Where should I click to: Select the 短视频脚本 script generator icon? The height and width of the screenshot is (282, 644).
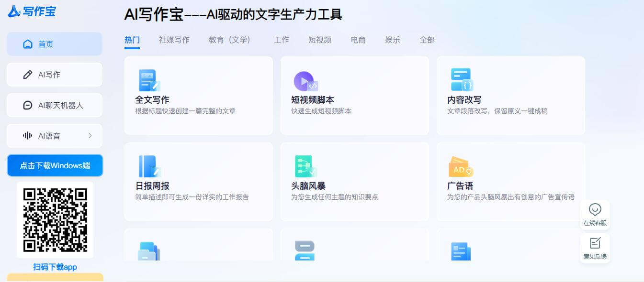coord(305,81)
